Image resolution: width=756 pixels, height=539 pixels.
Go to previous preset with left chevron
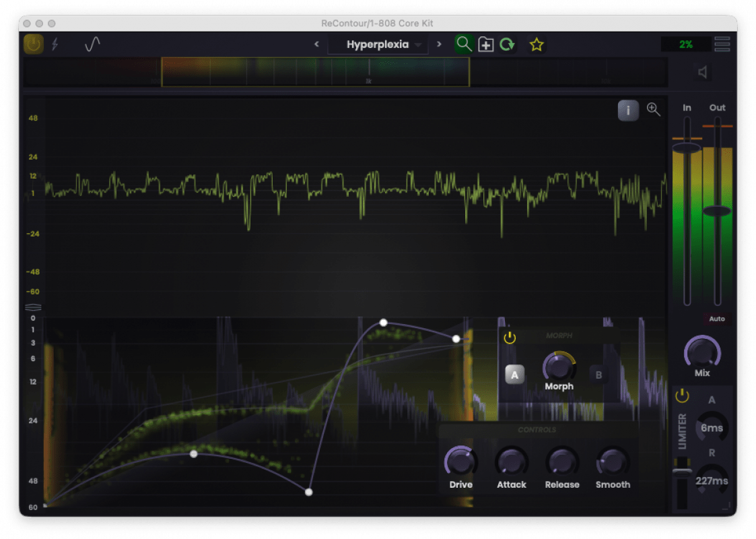point(316,44)
